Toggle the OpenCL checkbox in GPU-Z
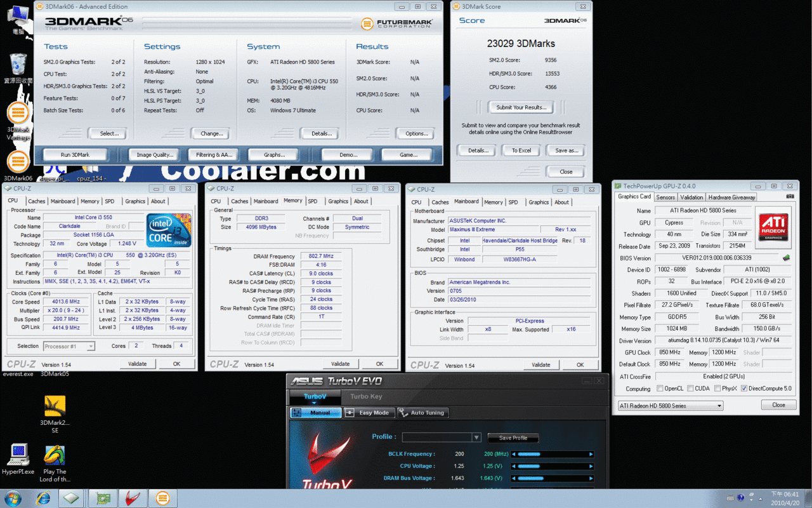812x508 pixels. coord(660,389)
